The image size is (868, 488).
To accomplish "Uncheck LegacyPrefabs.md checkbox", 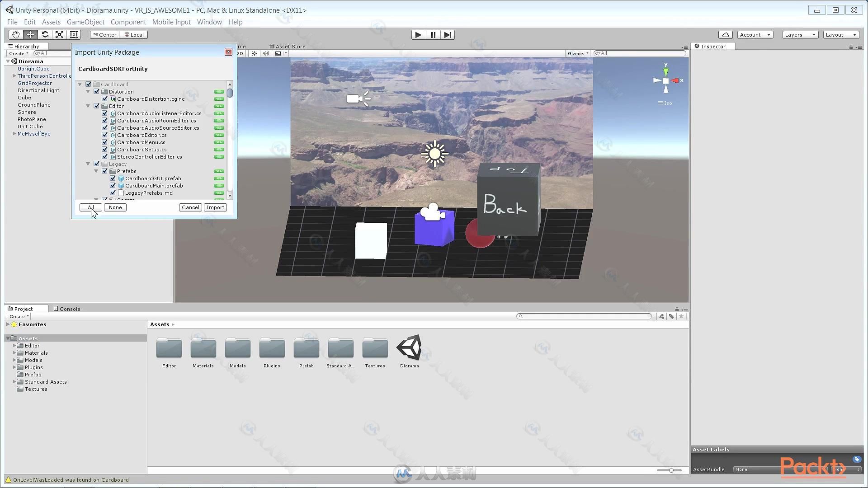I will 113,193.
